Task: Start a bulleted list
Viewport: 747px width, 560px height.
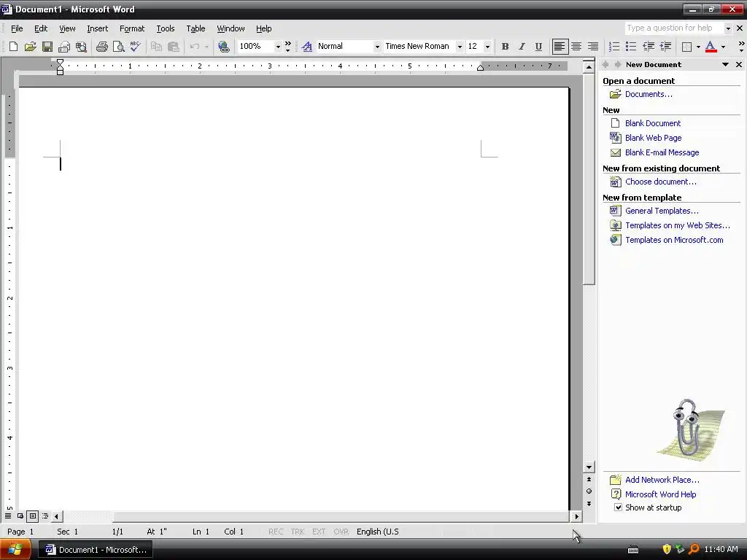Action: pyautogui.click(x=631, y=47)
